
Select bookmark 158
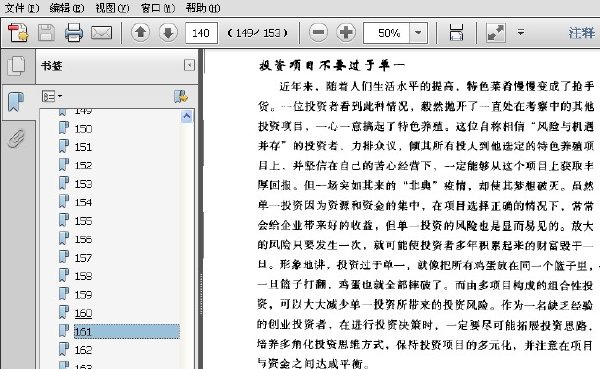(x=83, y=276)
